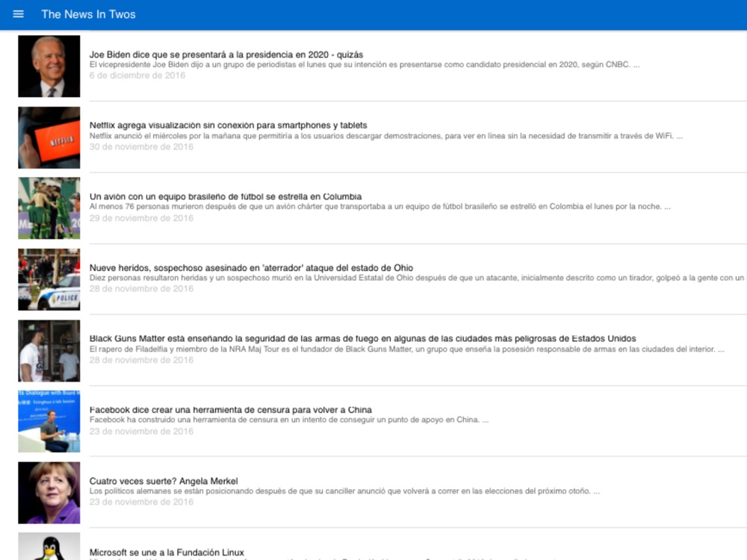Click summary Los políticos alemanes se están posicionando
This screenshot has width=747, height=560.
[x=344, y=491]
